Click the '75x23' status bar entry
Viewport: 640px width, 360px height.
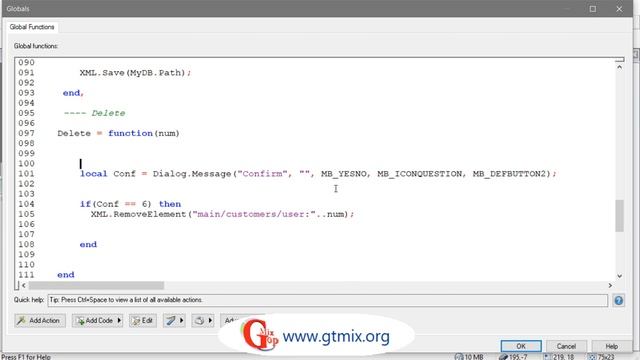pyautogui.click(x=602, y=357)
